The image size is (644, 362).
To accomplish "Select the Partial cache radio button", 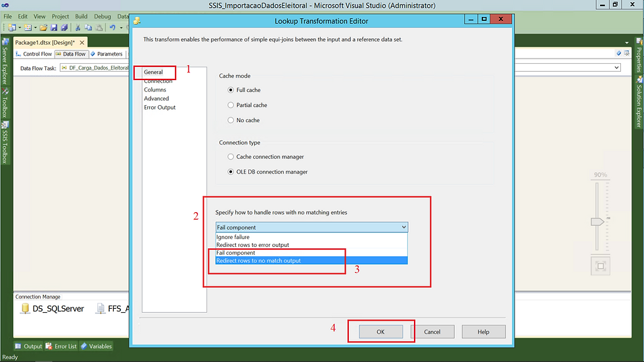I will (231, 105).
